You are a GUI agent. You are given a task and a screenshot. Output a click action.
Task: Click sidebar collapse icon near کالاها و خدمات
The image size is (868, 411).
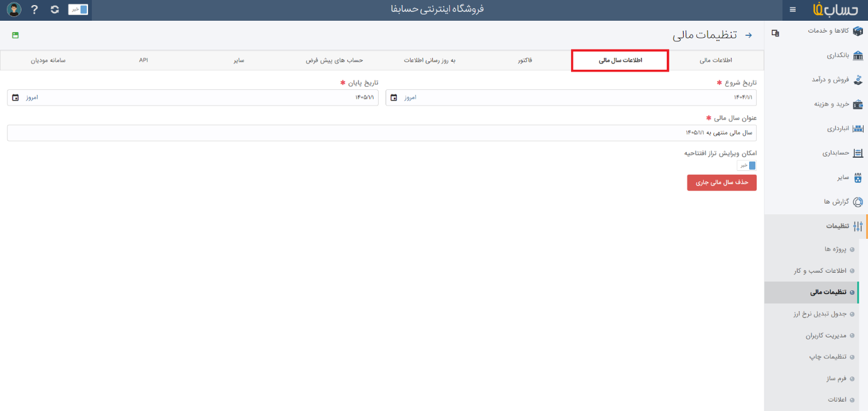(776, 33)
